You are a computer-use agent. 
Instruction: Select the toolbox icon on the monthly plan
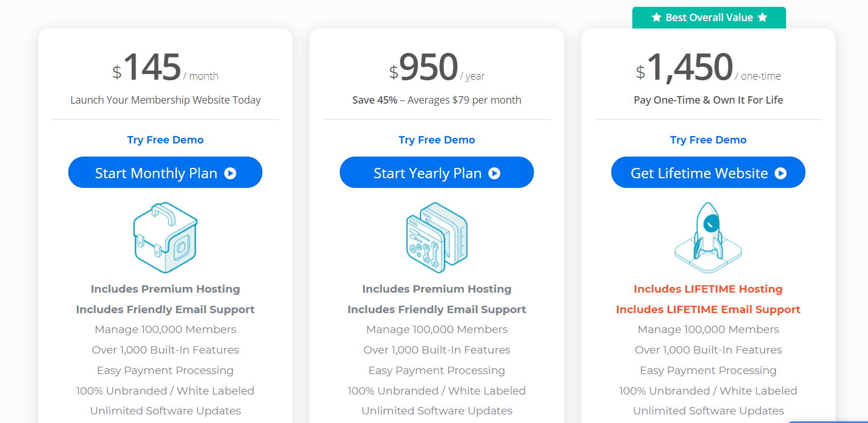tap(165, 236)
